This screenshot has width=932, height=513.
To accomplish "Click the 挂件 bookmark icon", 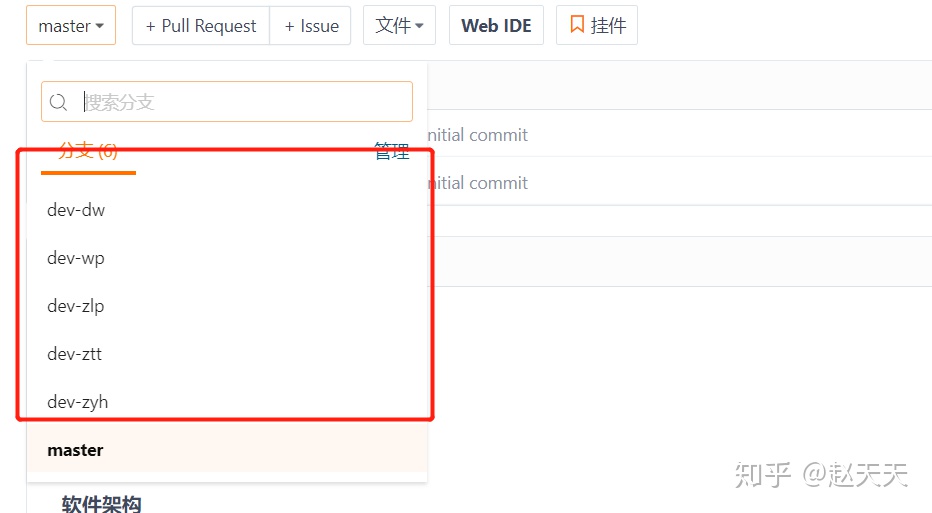I will (577, 25).
